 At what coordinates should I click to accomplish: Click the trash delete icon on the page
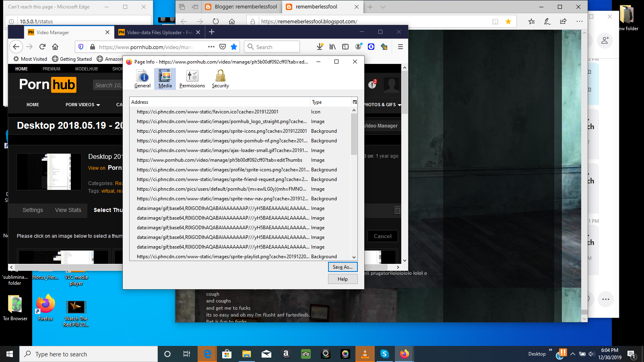[x=397, y=210]
